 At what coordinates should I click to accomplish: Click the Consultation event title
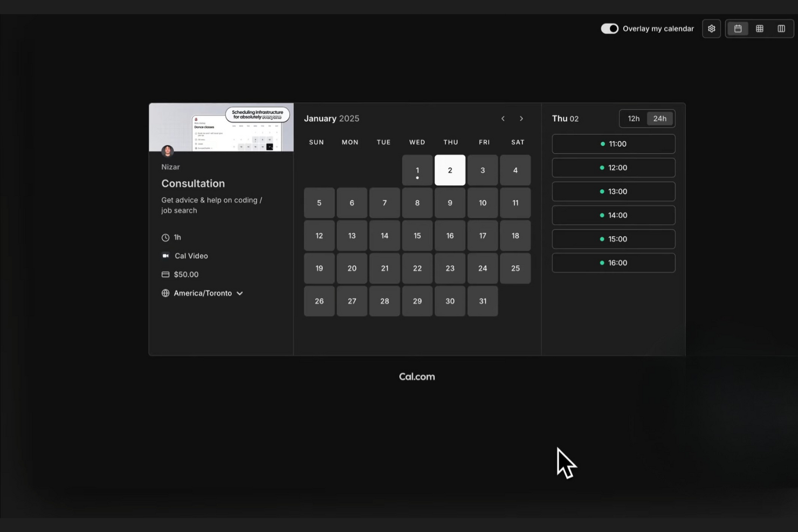193,184
